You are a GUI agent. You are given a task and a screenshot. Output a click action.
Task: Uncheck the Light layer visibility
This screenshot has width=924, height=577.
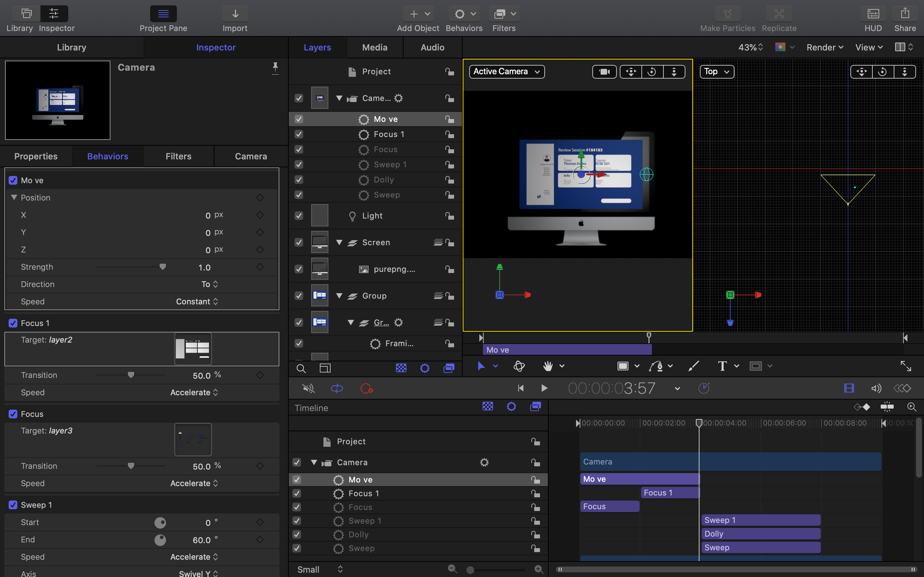tap(299, 216)
